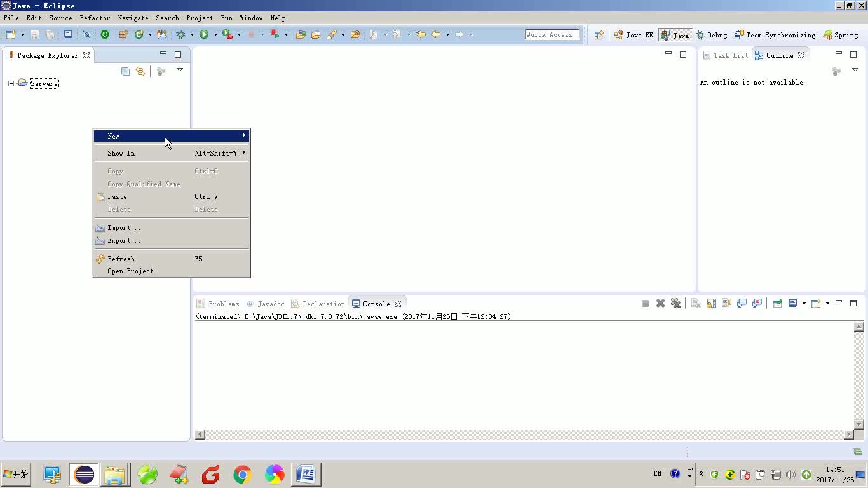The height and width of the screenshot is (488, 868).
Task: Switch to the Task List tab
Action: tap(725, 55)
